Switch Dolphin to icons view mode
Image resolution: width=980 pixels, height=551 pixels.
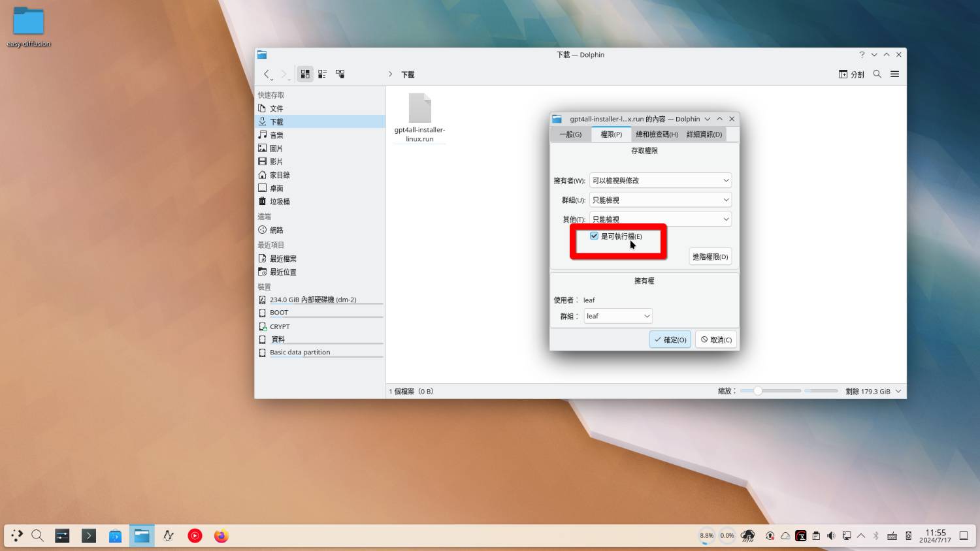(x=305, y=74)
